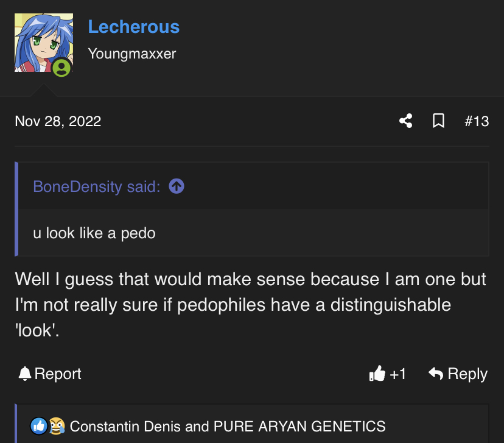Open the permalink for post #13
The image size is (504, 443).
477,121
